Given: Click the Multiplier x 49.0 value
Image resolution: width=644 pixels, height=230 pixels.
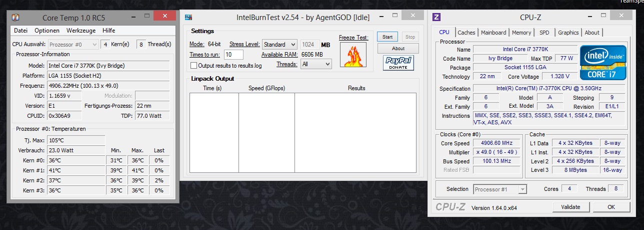Looking at the screenshot, I should pos(496,152).
